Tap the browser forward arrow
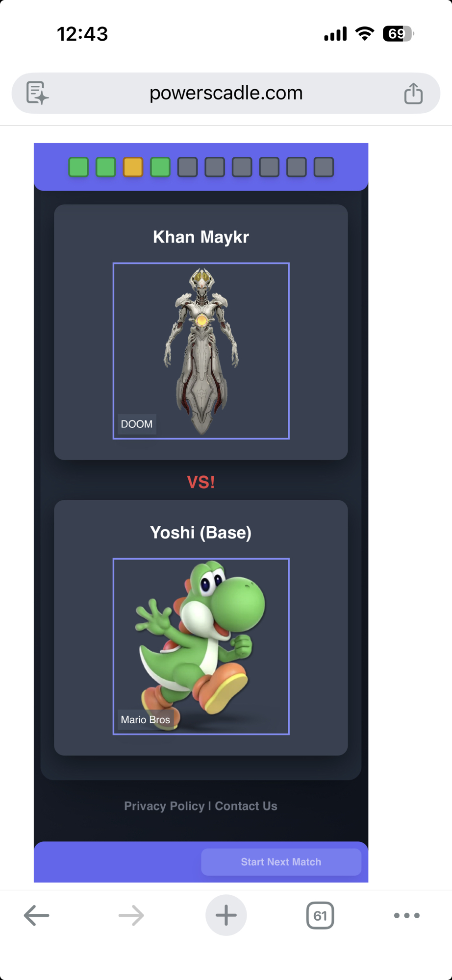Screen dimensions: 452x980 [131, 915]
